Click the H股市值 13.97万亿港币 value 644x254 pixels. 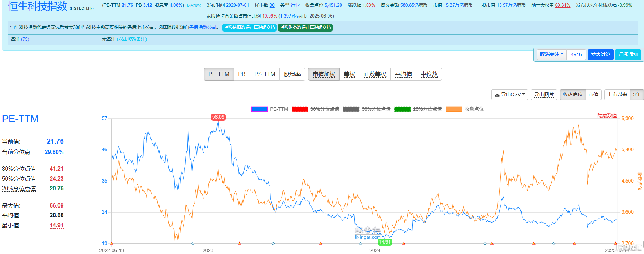[x=511, y=5]
